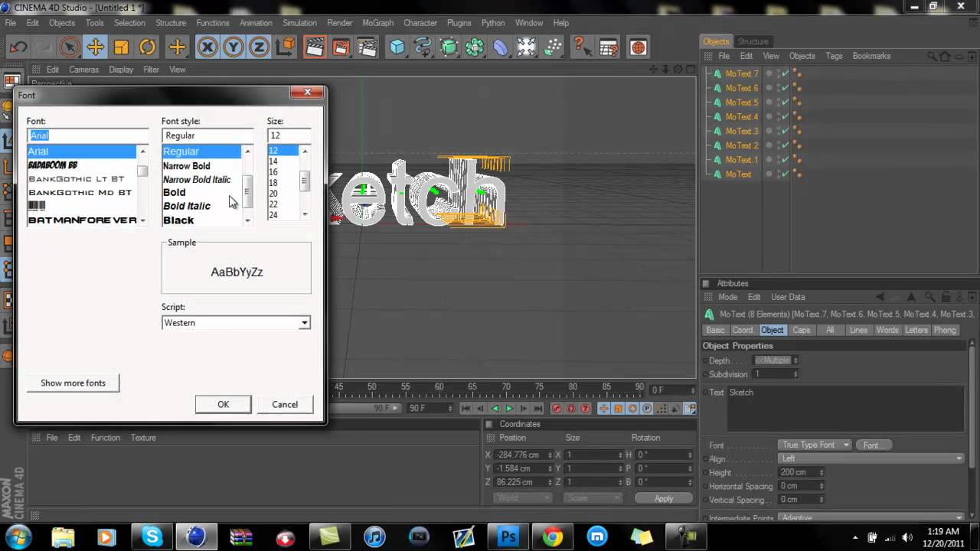Activate the Scale tool icon
Viewport: 980px width, 551px height.
coord(121,47)
